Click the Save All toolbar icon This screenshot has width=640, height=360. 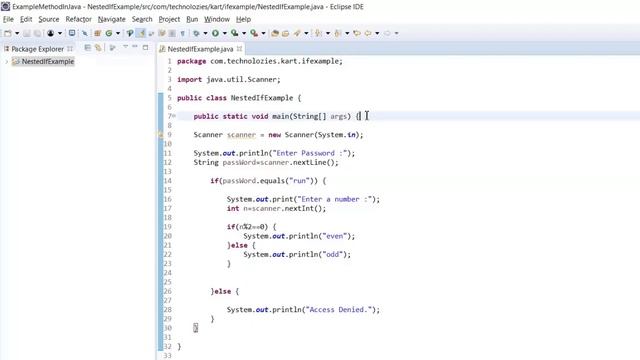coord(37,33)
